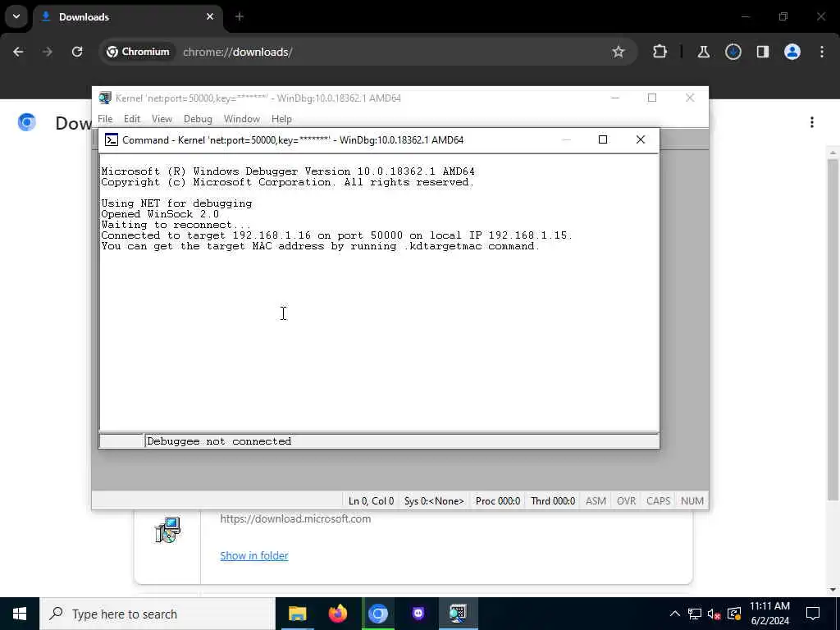Go forward in Chromium

coord(48,52)
